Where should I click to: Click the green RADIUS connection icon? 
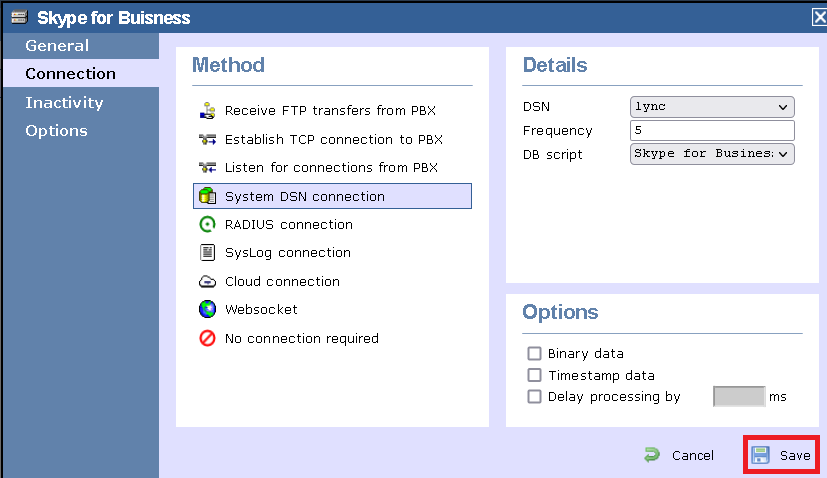tap(207, 224)
